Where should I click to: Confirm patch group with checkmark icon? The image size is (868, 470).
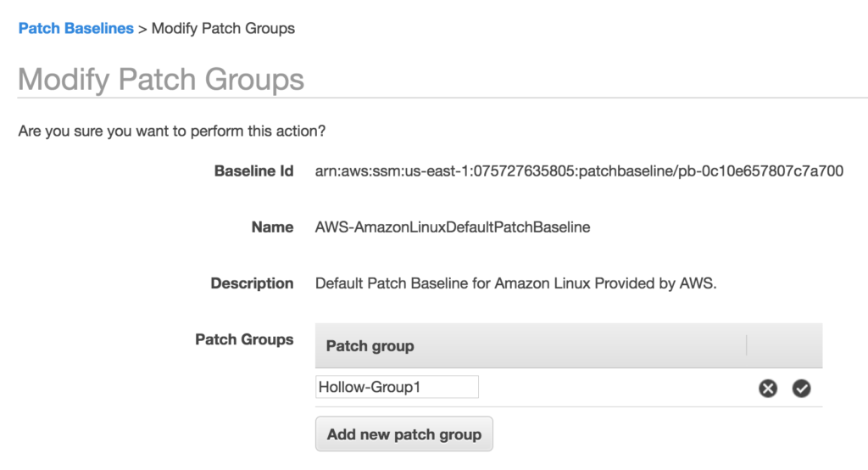[x=801, y=389]
